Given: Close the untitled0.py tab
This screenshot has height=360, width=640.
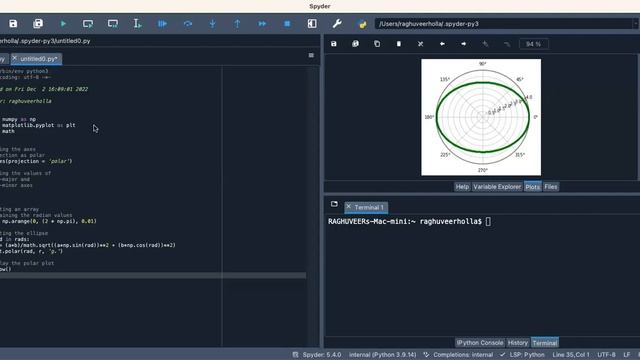Looking at the screenshot, I should [x=15, y=58].
